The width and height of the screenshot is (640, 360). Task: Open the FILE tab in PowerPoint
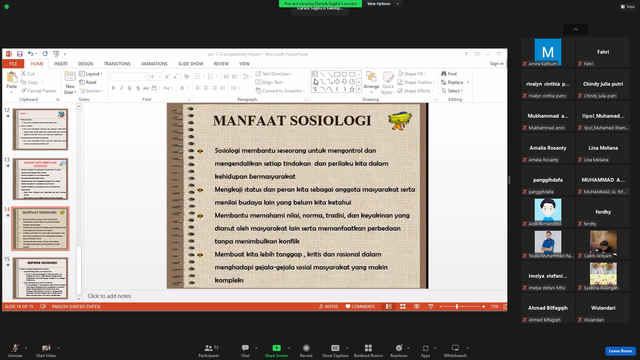[13, 64]
